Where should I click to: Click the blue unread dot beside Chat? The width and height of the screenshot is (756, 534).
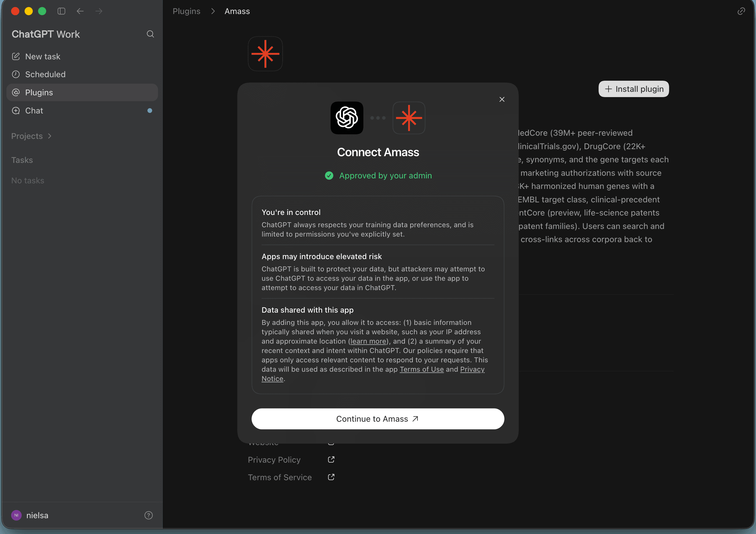[x=150, y=111]
